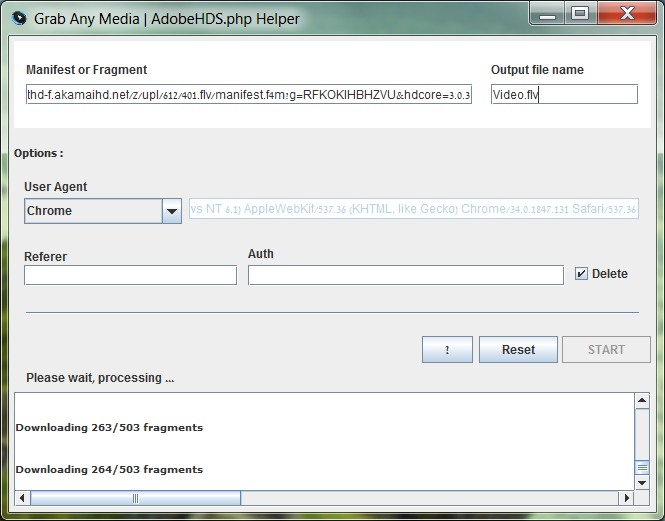
Task: Click the 'Downloading 263/503 fragments' log line
Action: coord(109,427)
